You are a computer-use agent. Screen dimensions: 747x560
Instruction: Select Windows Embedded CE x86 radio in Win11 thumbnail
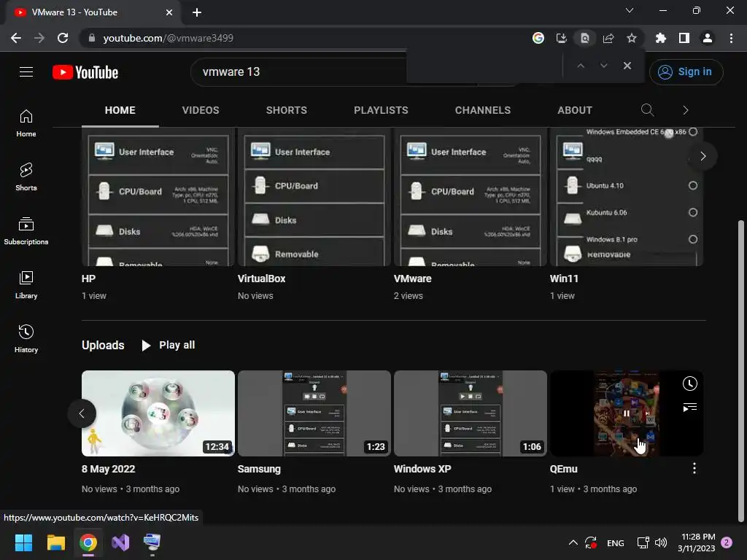pyautogui.click(x=693, y=132)
